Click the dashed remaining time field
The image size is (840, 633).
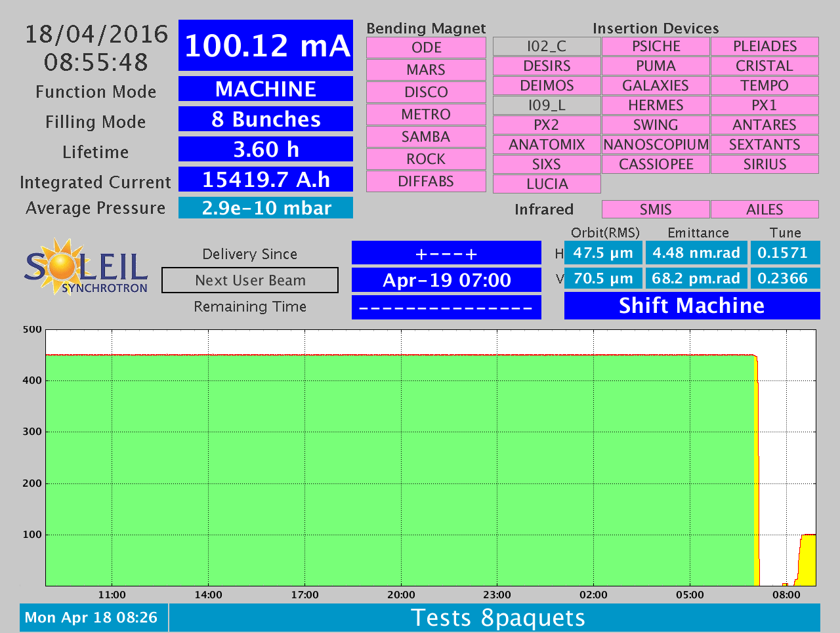[446, 307]
